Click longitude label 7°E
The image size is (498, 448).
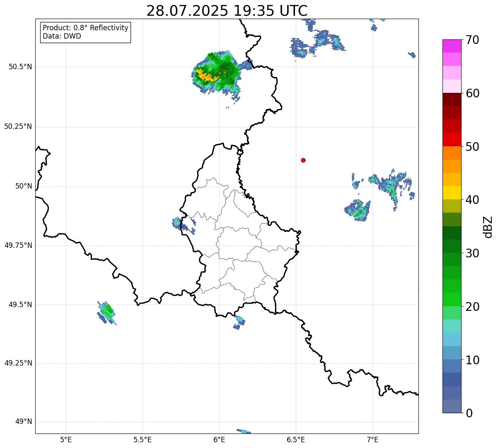point(372,439)
